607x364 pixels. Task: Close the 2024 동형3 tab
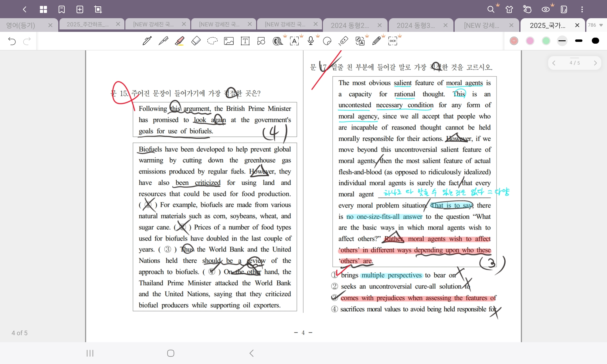[x=446, y=25]
